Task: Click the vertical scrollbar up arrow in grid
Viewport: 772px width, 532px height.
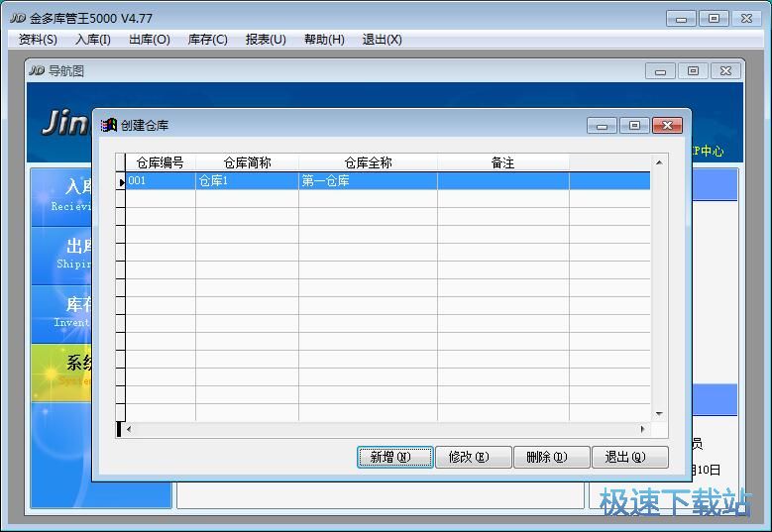Action: point(659,162)
